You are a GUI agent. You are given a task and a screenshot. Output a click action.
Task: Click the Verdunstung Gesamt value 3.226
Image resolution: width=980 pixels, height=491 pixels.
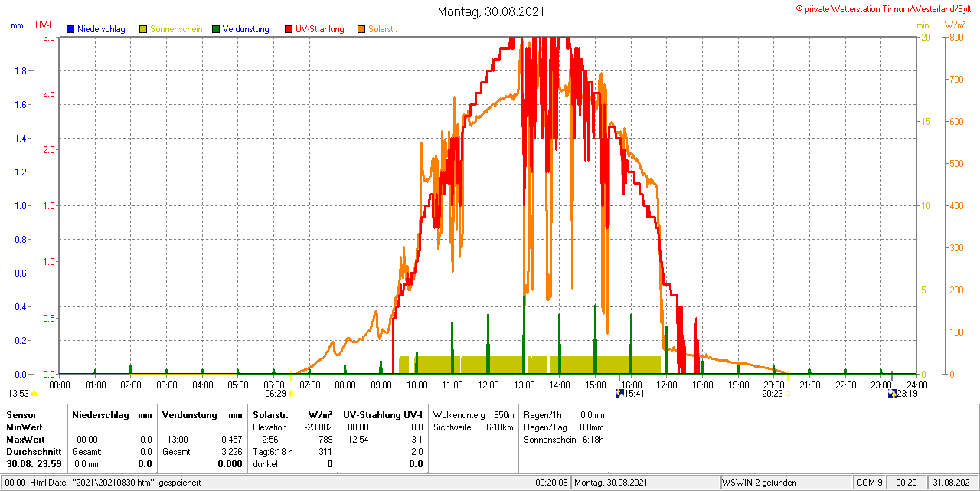(230, 451)
